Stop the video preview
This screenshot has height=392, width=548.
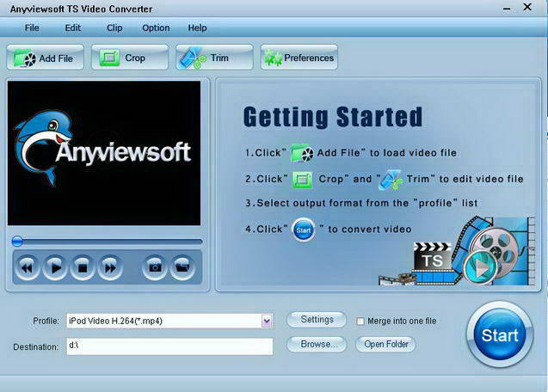[x=83, y=267]
